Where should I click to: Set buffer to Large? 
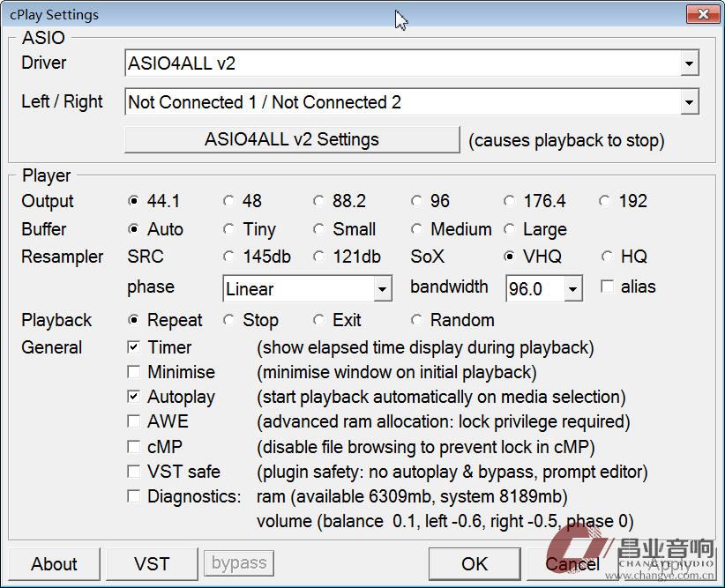[510, 229]
